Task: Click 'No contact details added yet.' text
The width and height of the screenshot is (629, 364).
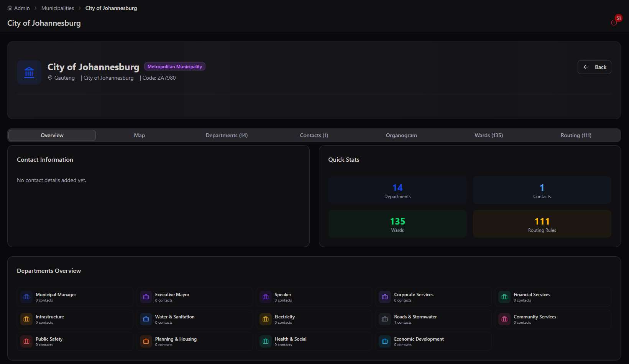Action: (51, 180)
